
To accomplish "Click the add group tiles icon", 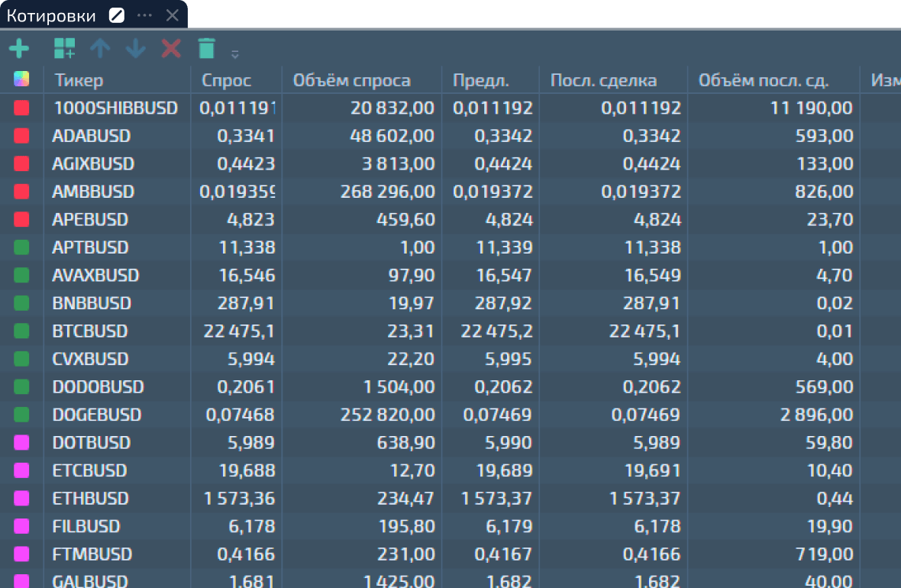I will (64, 49).
